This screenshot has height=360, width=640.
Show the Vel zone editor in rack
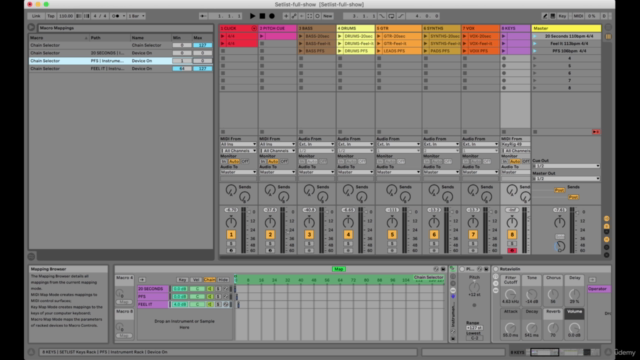pos(196,280)
